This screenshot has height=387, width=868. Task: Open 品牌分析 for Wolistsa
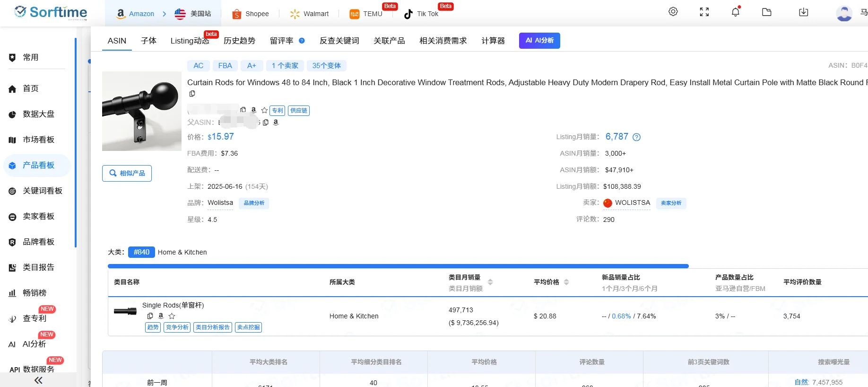pos(254,203)
